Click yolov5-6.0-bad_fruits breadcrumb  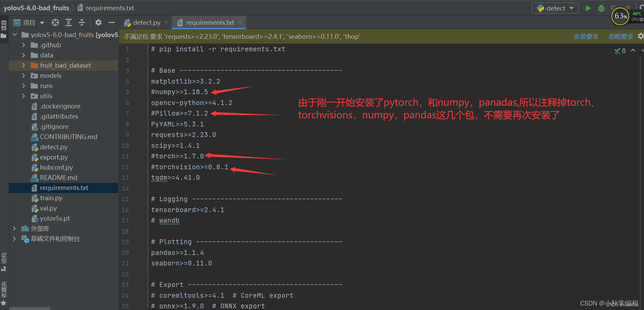(36, 8)
